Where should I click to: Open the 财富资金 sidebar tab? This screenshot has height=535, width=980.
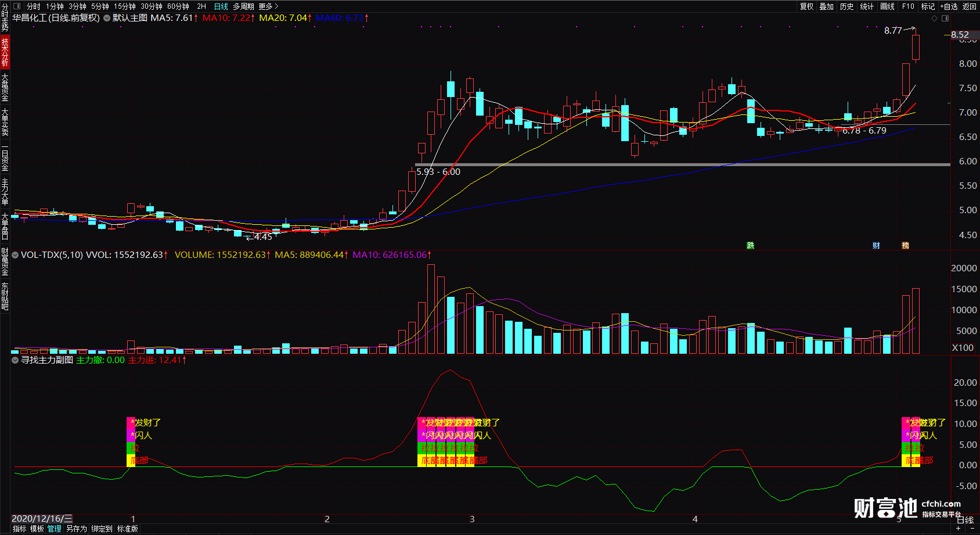5,261
